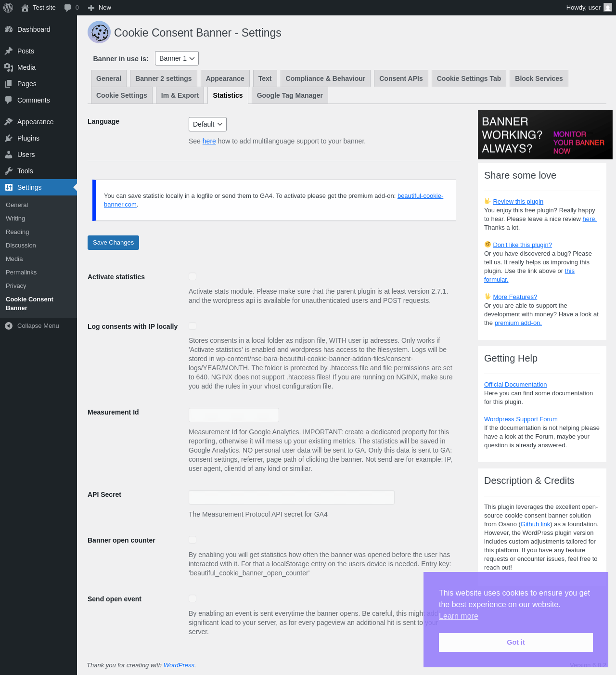The image size is (616, 675).
Task: Click the Media library icon in sidebar
Action: 9,67
